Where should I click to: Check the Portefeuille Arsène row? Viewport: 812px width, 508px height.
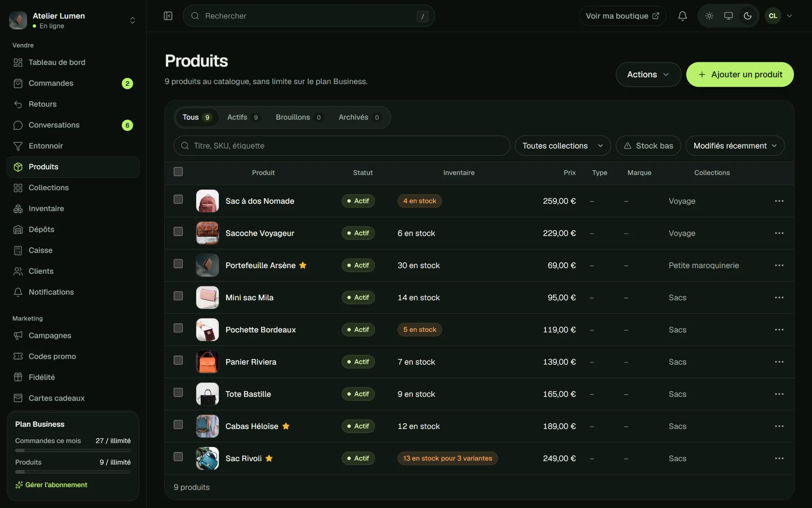point(178,264)
